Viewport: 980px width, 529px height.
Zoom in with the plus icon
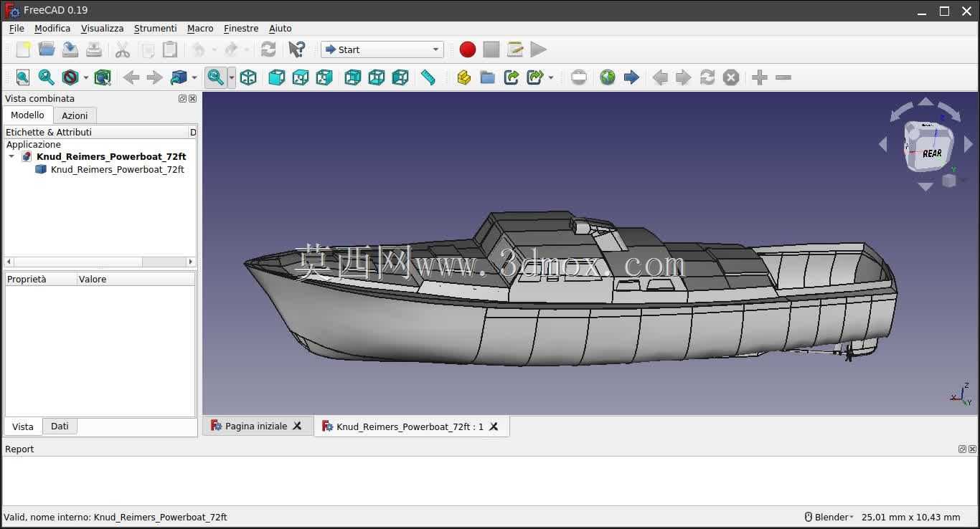(x=760, y=77)
